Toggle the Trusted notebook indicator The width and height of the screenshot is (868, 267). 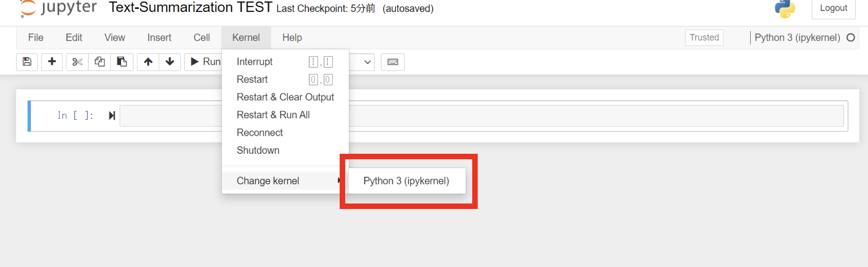704,38
